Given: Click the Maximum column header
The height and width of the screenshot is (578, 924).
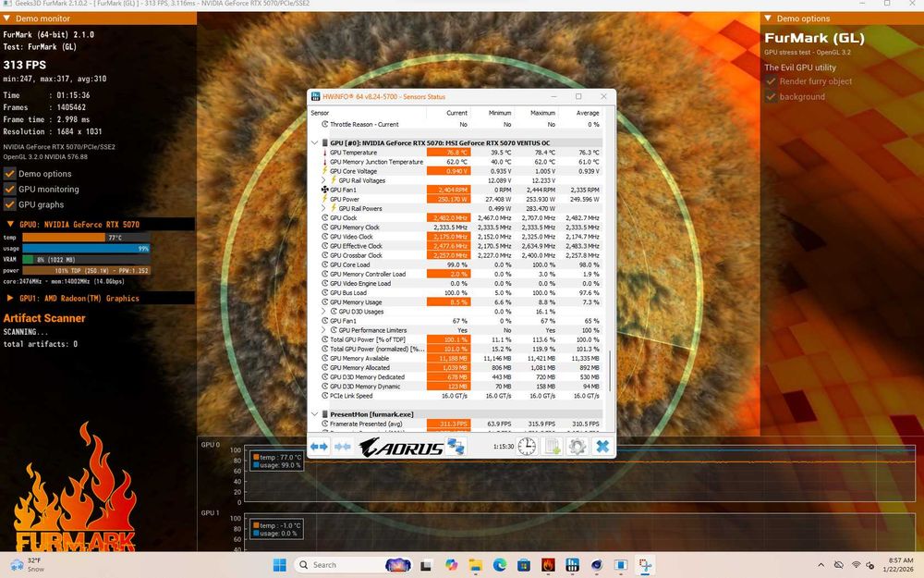Looking at the screenshot, I should click(x=536, y=113).
